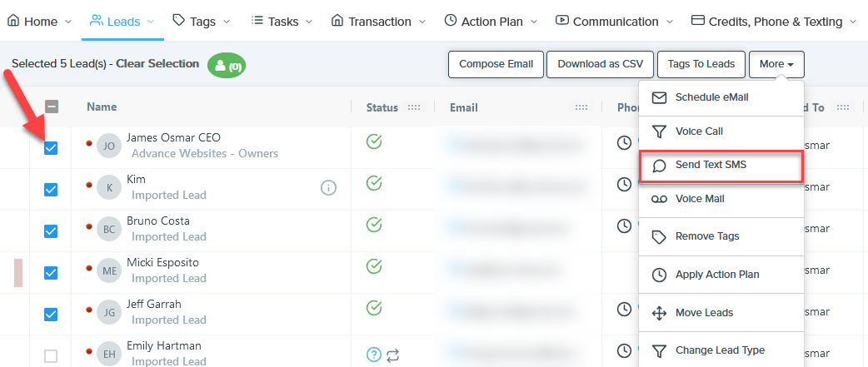Click Emily Hartman's blue question mark status icon

pyautogui.click(x=374, y=355)
